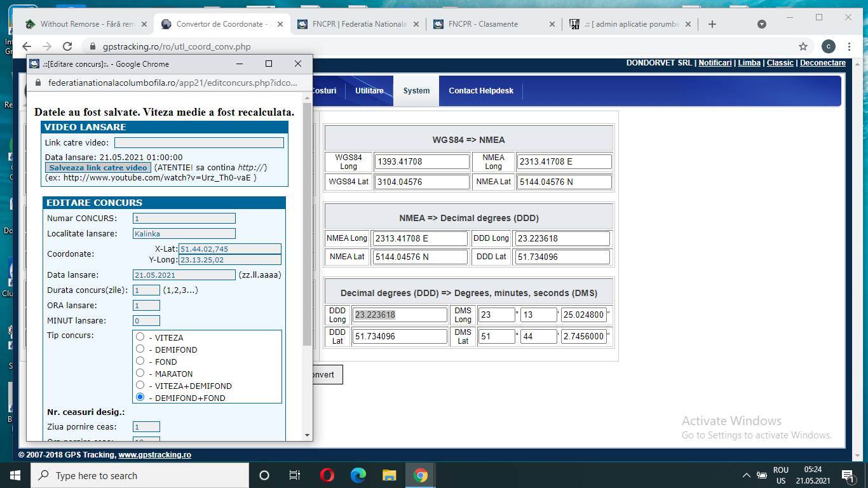Open Task View on the taskbar
The height and width of the screenshot is (488, 868).
295,475
